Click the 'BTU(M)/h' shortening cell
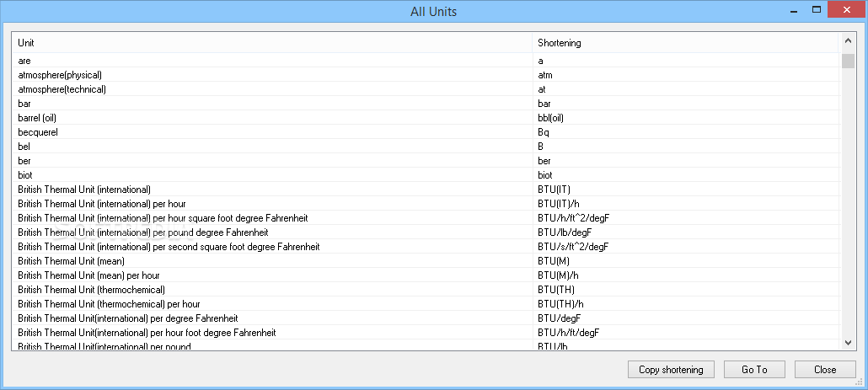Screen dimensions: 868x390 tap(685, 276)
